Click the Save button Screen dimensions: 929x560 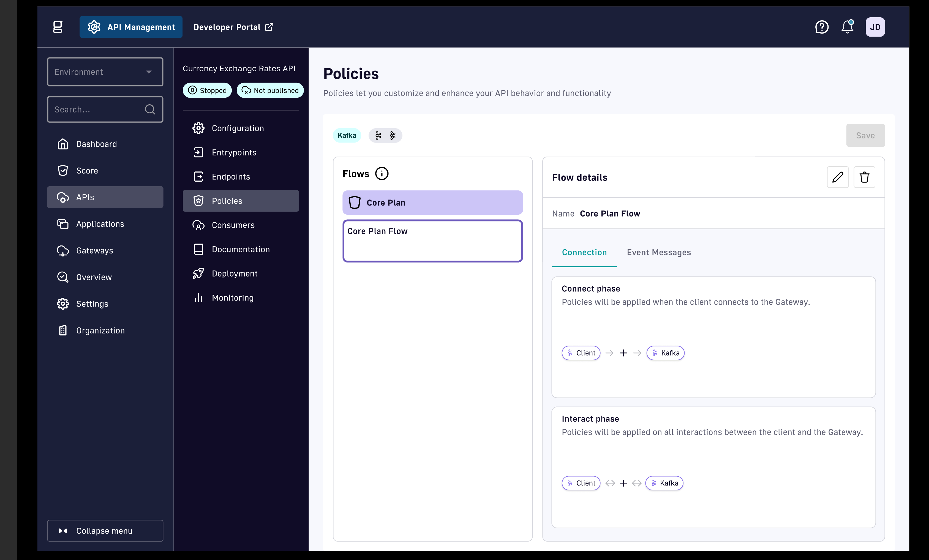pyautogui.click(x=865, y=135)
